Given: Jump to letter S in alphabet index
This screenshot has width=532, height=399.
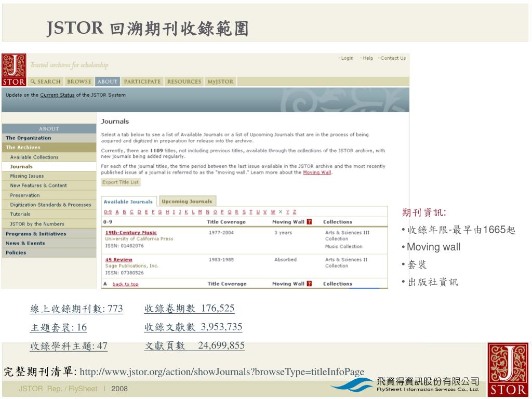Looking at the screenshot, I should click(244, 212).
